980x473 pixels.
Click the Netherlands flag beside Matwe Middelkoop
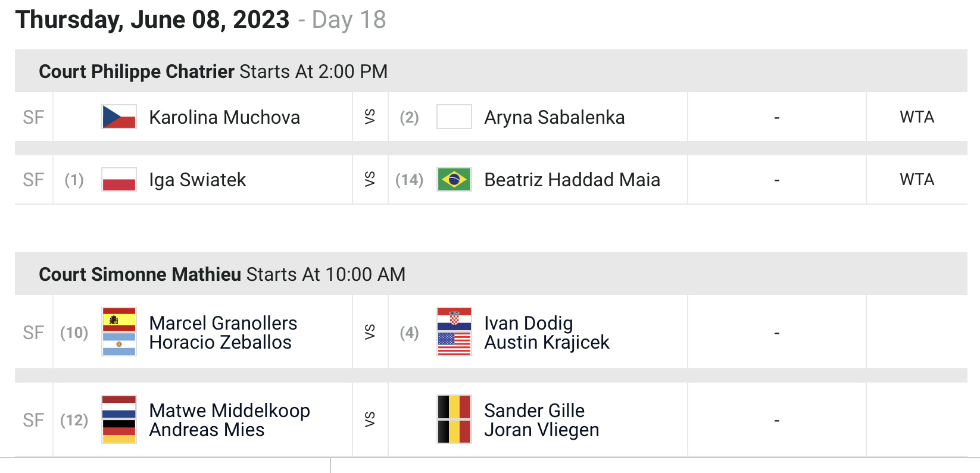coord(119,407)
